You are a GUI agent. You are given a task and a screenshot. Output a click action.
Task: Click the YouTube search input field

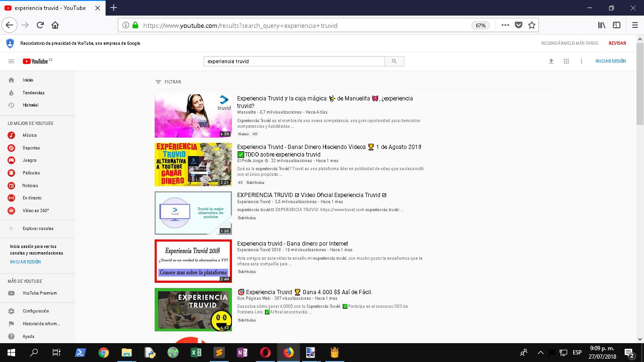[294, 61]
